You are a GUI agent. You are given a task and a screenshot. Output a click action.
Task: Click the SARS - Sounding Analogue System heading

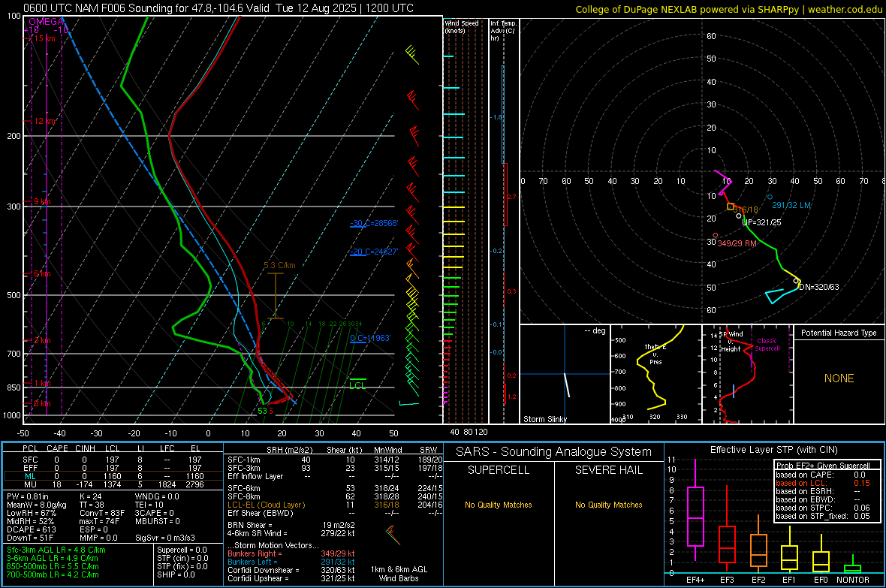tap(553, 451)
